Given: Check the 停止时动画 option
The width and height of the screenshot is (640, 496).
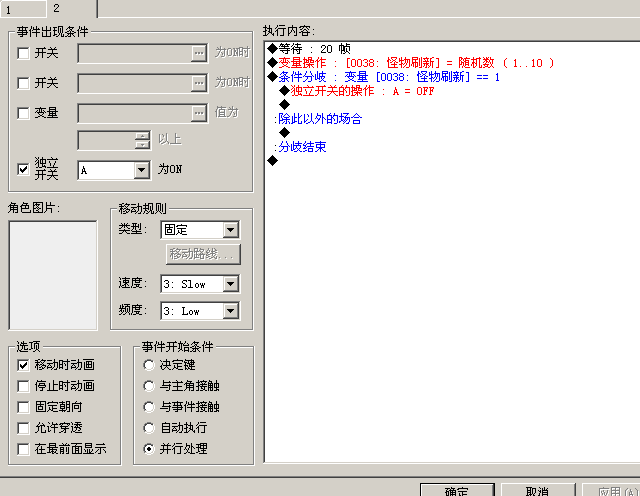Looking at the screenshot, I should (x=23, y=386).
